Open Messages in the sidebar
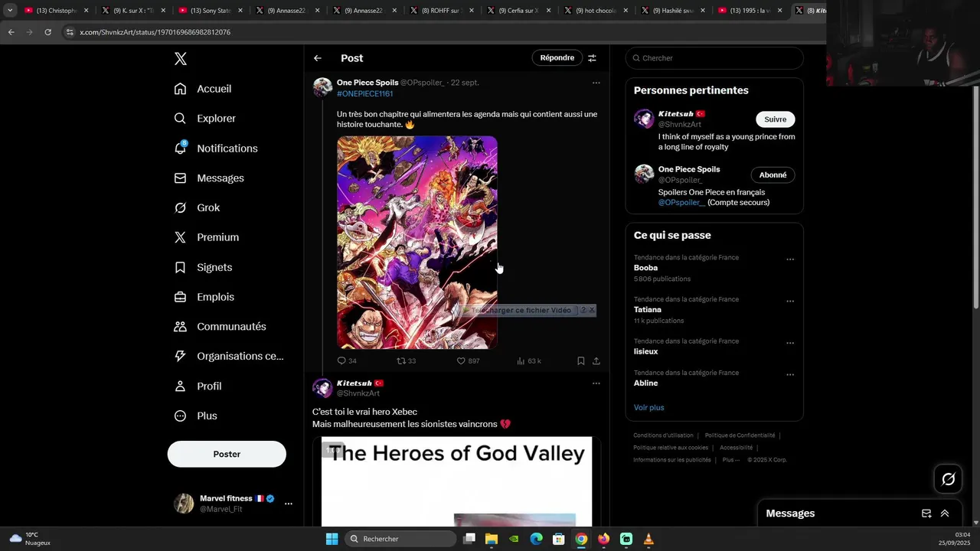The height and width of the screenshot is (551, 980). coord(209,178)
